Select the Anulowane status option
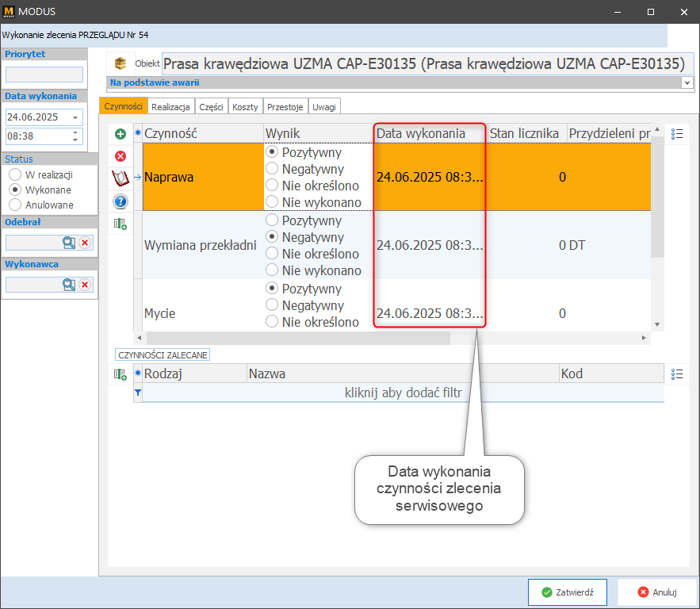Image resolution: width=700 pixels, height=609 pixels. pyautogui.click(x=14, y=205)
